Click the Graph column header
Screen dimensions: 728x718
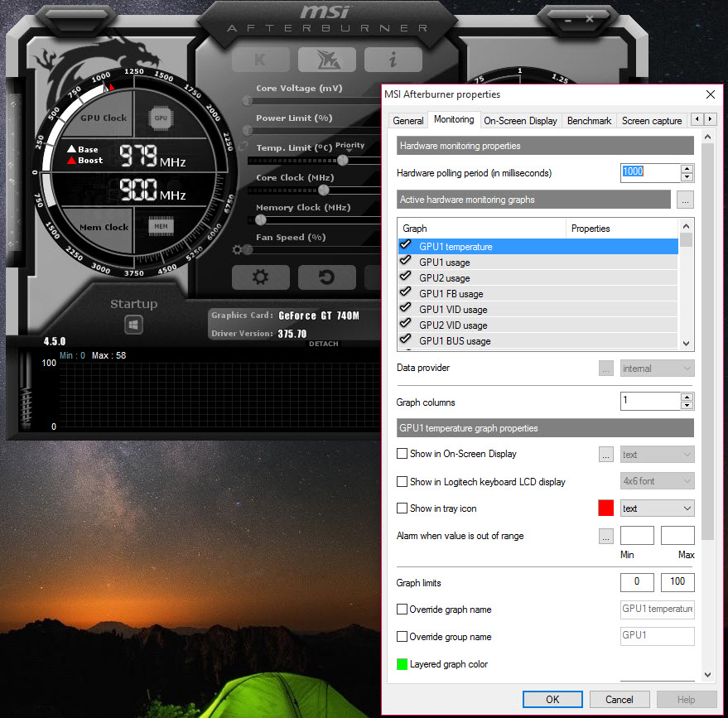point(482,229)
